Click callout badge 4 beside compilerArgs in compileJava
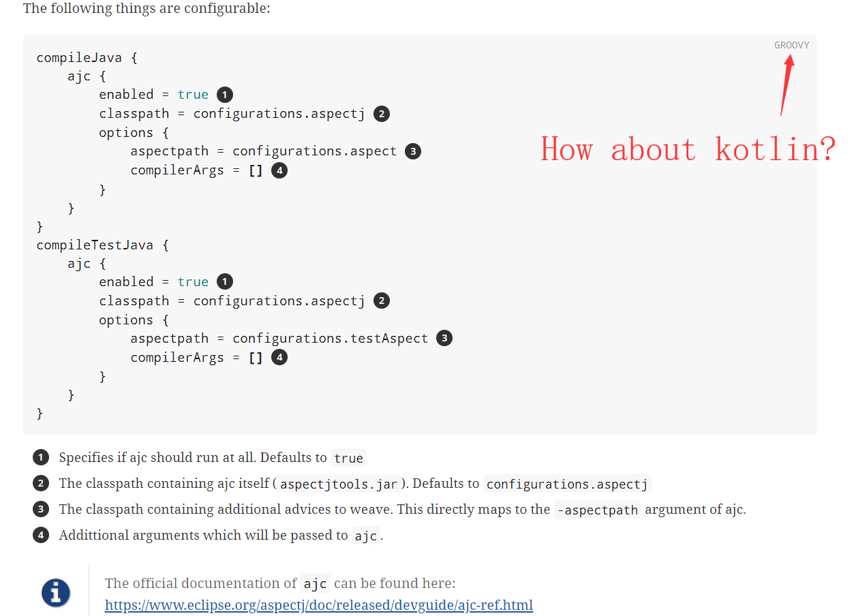The height and width of the screenshot is (616, 854). (279, 170)
